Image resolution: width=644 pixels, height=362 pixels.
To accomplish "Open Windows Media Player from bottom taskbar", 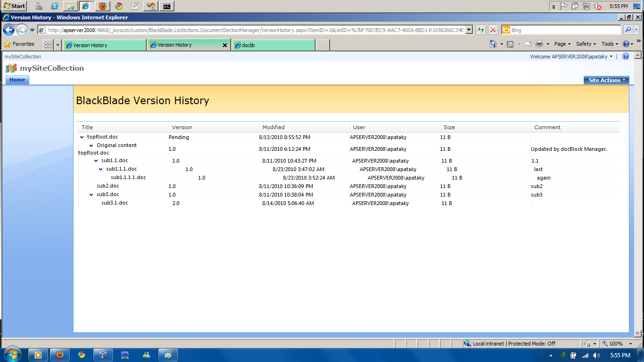I will click(x=38, y=355).
